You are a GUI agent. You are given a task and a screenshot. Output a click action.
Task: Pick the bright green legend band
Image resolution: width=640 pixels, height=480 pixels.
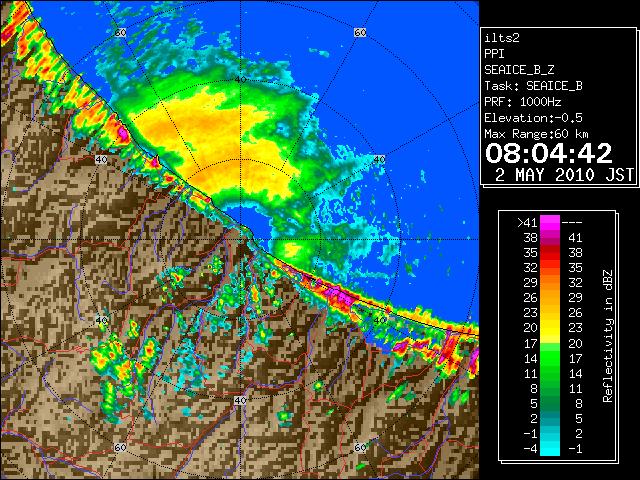[550, 358]
